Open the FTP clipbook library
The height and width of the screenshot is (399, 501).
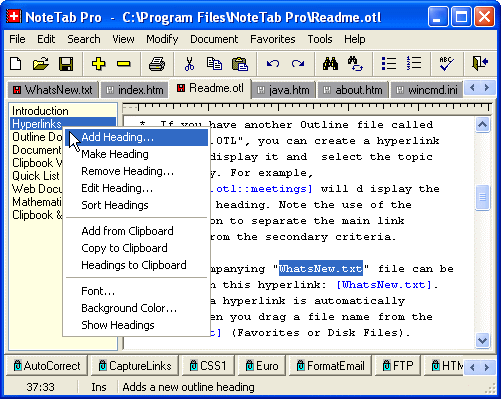click(398, 366)
